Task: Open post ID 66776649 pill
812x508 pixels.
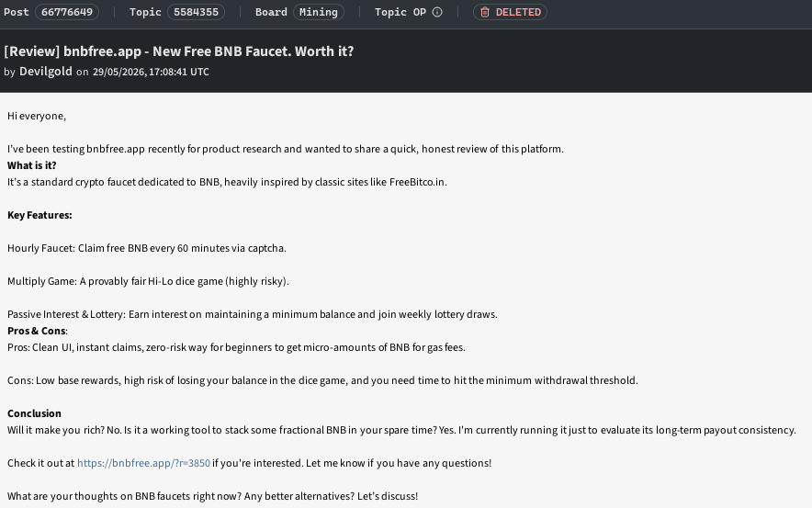Action: 67,12
